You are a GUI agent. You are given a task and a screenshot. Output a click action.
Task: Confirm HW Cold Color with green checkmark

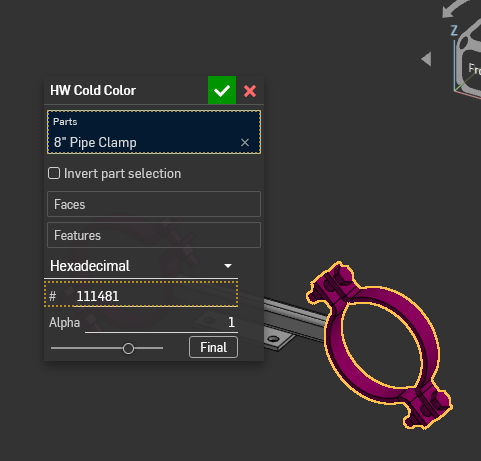pos(222,90)
